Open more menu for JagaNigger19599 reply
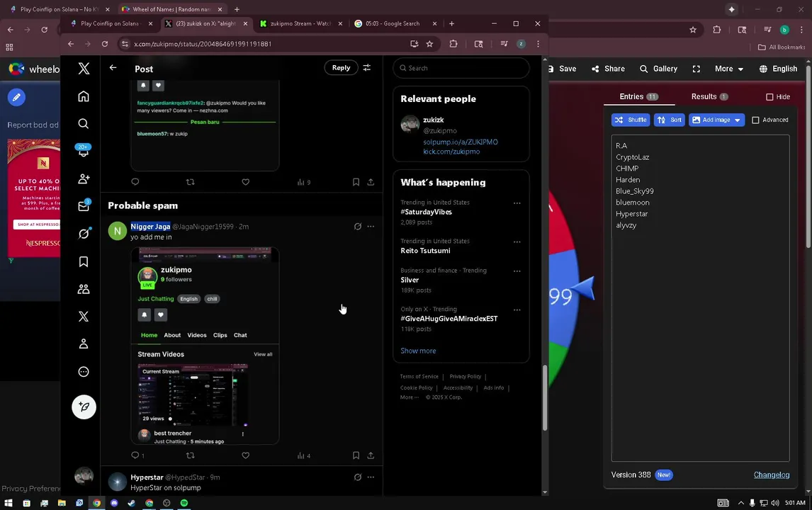812x510 pixels. 371,226
